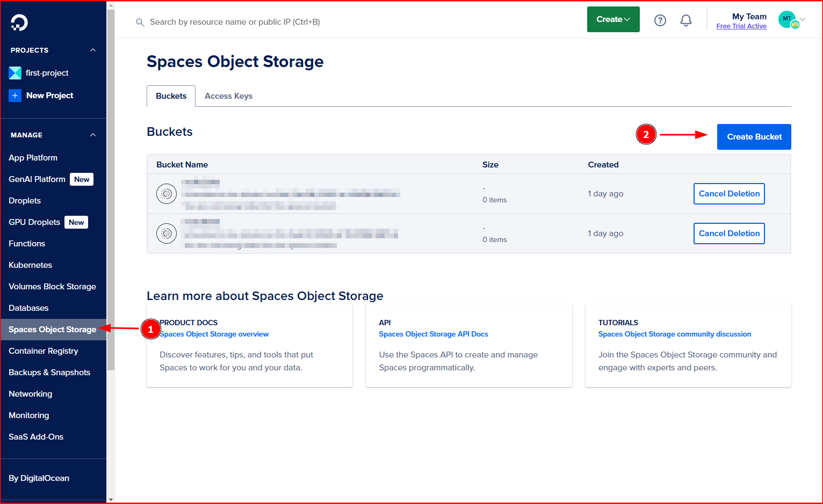Click the sidebar scrollbar up arrow

tap(111, 5)
